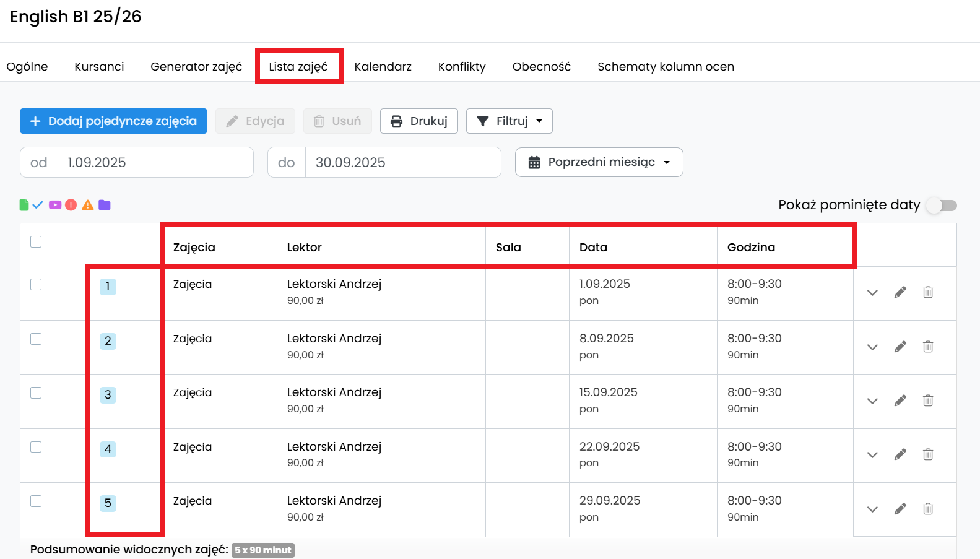Click the pencil edit icon for class 1
The width and height of the screenshot is (980, 559).
click(x=900, y=292)
